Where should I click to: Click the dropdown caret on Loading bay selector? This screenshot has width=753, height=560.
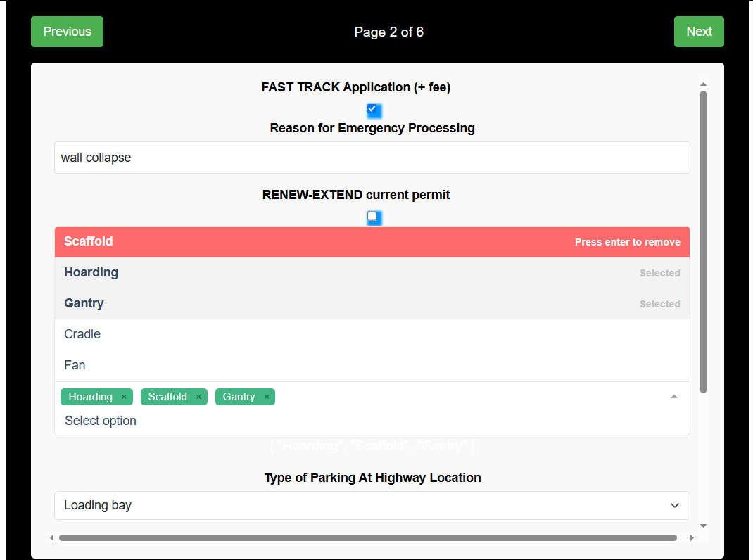pyautogui.click(x=674, y=505)
